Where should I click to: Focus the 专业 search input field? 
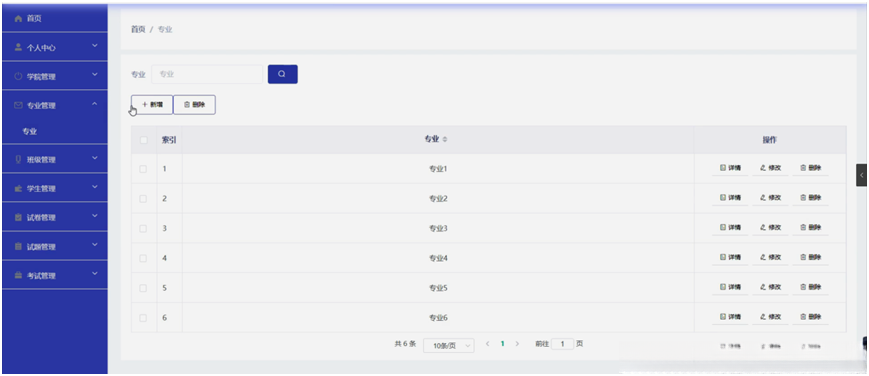[x=207, y=74]
